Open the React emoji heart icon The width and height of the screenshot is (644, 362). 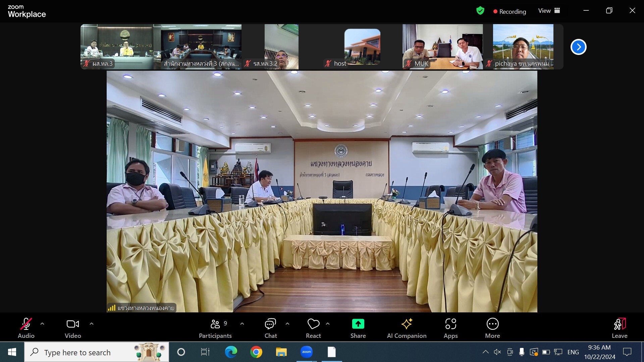click(x=313, y=324)
